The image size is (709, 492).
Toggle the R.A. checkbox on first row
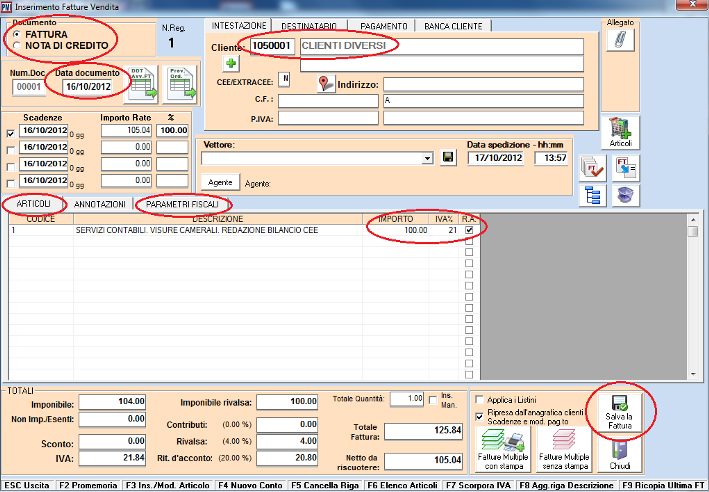(469, 230)
